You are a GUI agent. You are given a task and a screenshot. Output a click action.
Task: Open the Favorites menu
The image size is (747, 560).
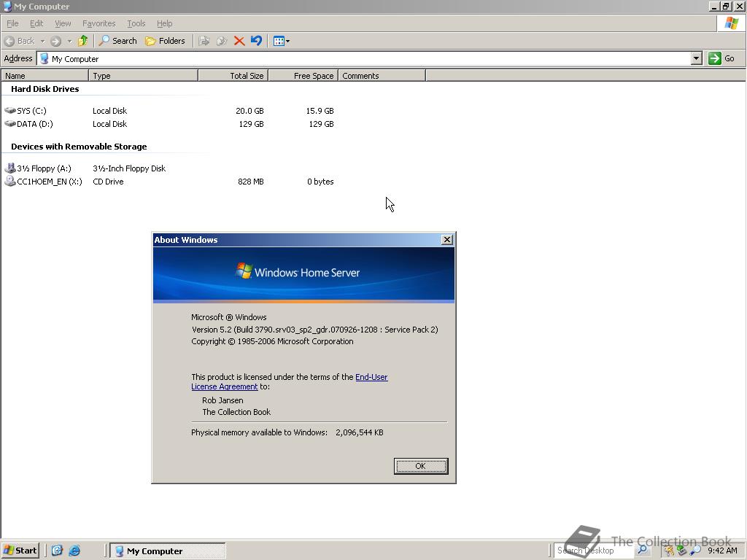click(98, 23)
